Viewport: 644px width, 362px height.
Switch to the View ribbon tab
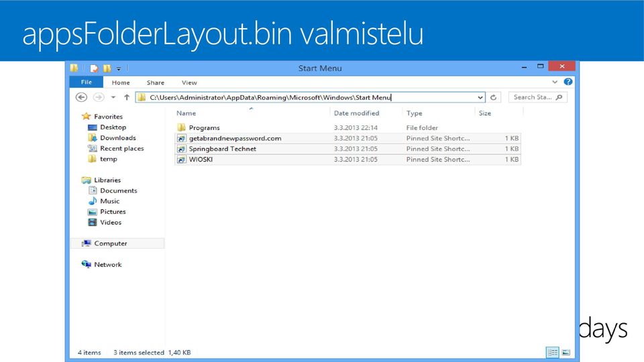click(x=189, y=82)
